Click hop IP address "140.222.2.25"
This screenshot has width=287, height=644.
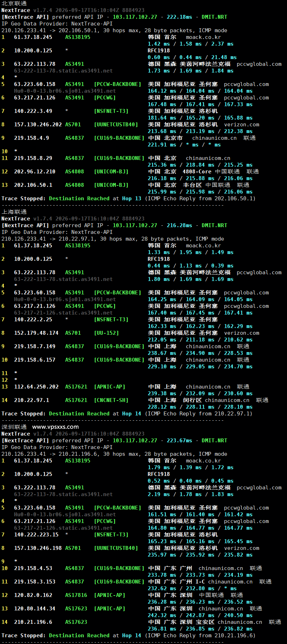[33, 320]
